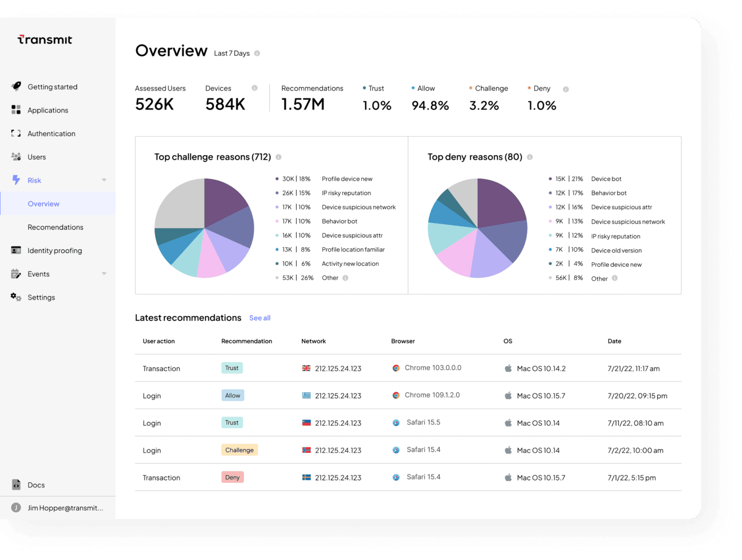
Task: Open the Getting started rocket icon
Action: pyautogui.click(x=16, y=86)
